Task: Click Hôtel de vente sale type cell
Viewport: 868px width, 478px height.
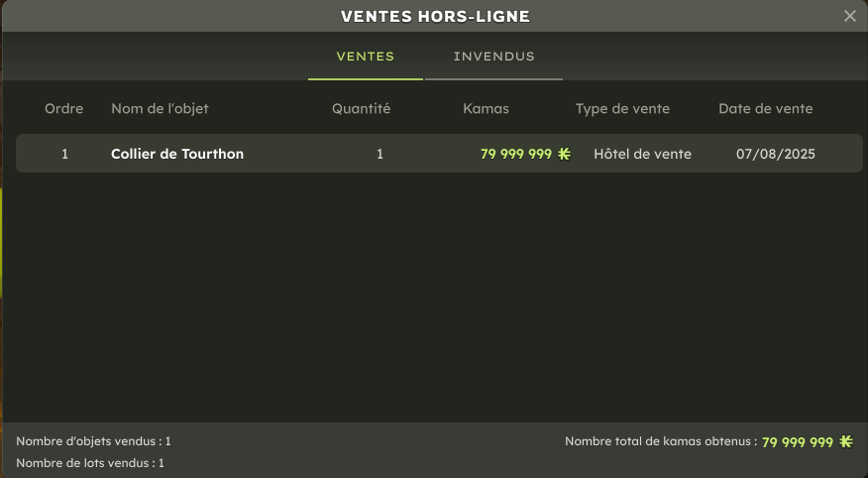Action: [x=643, y=154]
